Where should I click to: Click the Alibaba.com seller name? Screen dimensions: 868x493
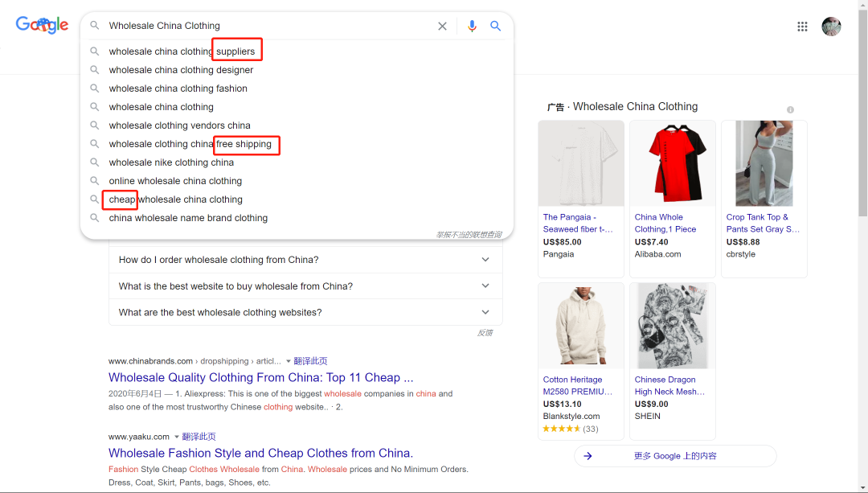point(657,254)
